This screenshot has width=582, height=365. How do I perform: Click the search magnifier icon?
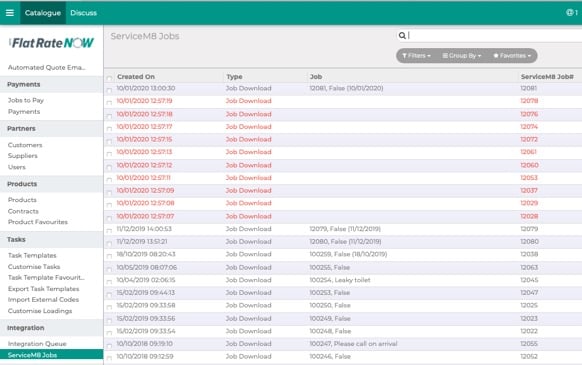click(x=402, y=36)
